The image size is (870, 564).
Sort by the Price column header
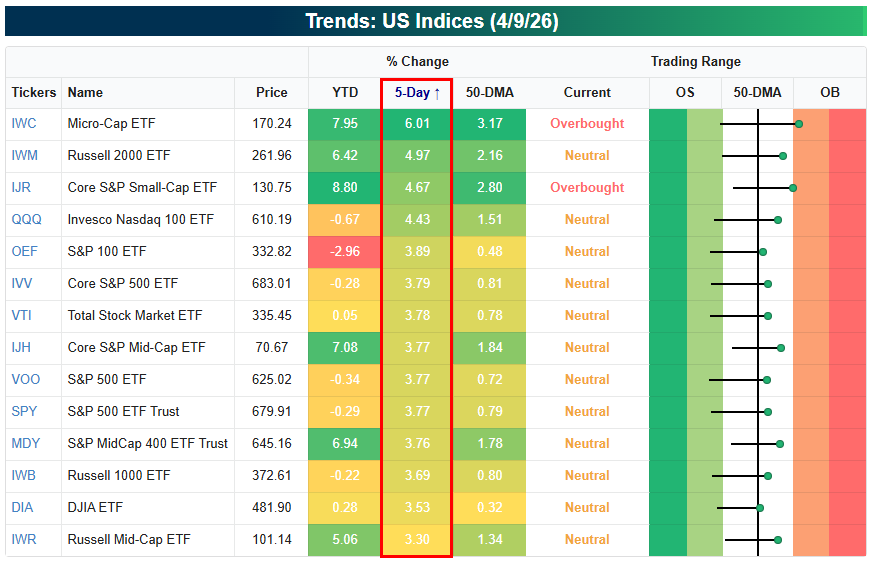point(271,93)
